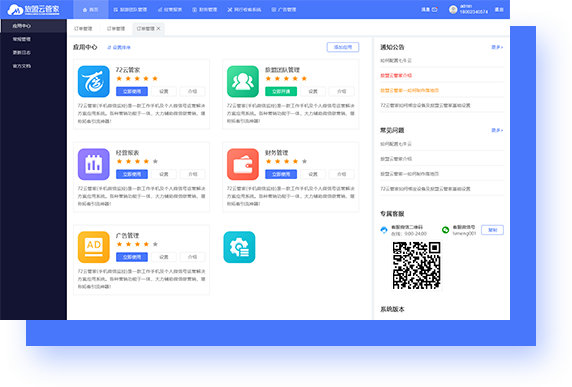The width and height of the screenshot is (572, 387).
Task: Open the green team management app icon
Action: (243, 81)
